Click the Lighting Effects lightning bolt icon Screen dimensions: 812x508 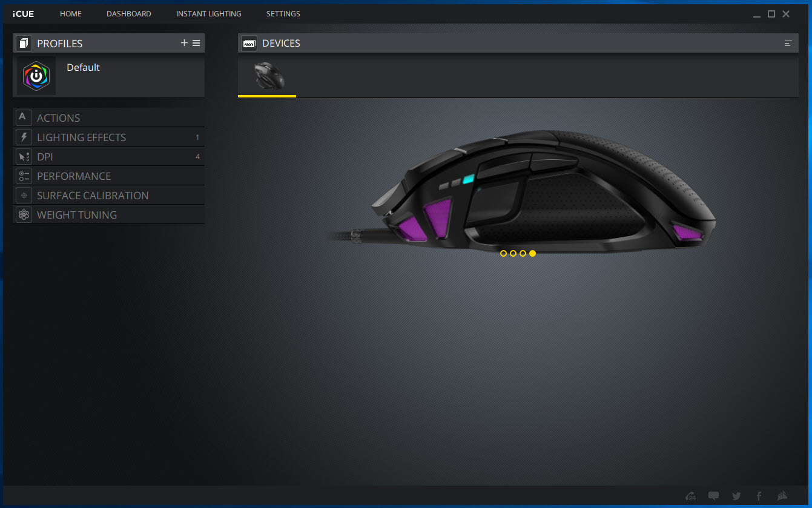(x=24, y=137)
